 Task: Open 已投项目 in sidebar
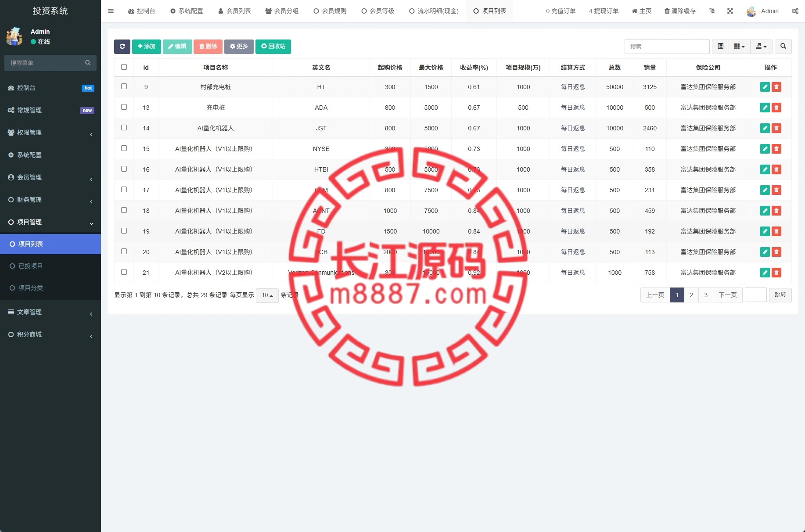[x=50, y=266]
